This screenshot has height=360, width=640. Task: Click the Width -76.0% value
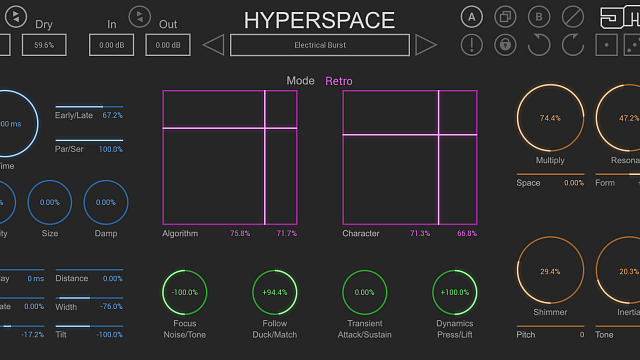coord(111,307)
